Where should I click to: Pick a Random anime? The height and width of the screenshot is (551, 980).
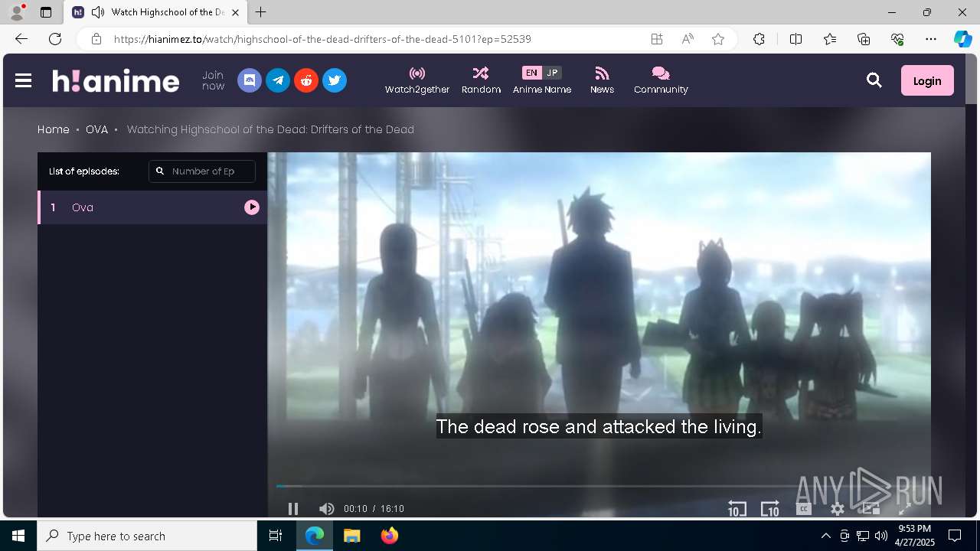[481, 80]
